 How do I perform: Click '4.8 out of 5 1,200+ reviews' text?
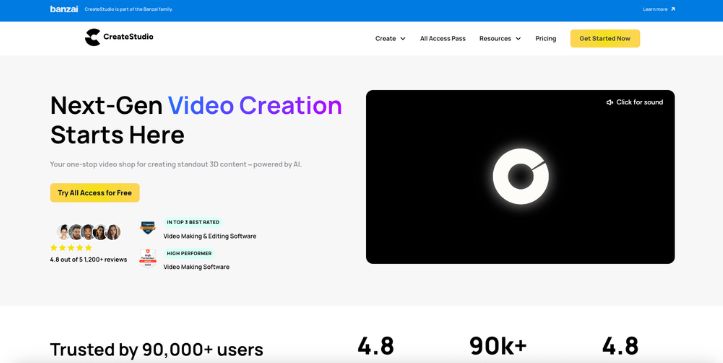point(89,260)
